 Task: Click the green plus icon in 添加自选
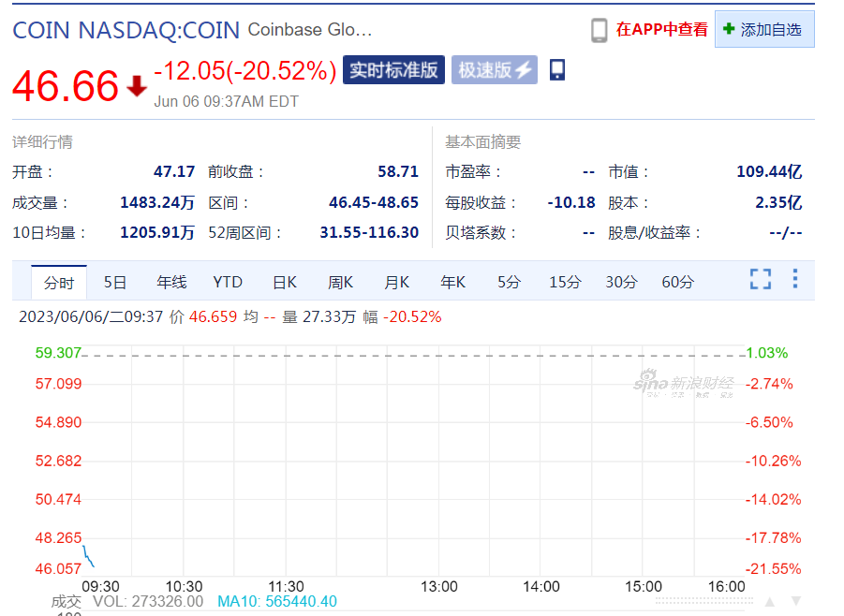pyautogui.click(x=728, y=29)
